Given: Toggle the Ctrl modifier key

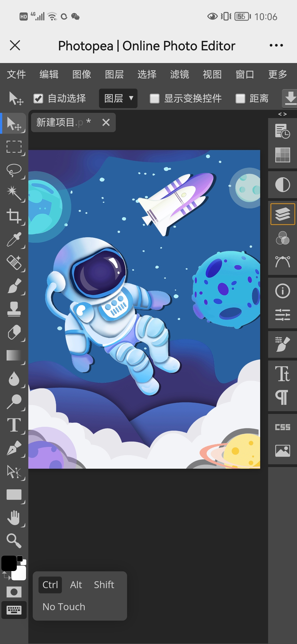Looking at the screenshot, I should [x=50, y=585].
